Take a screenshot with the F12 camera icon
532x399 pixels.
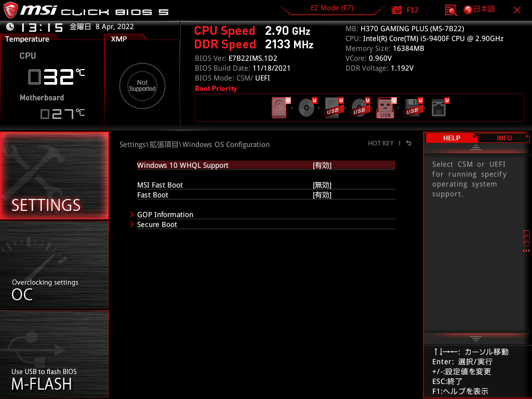point(396,10)
